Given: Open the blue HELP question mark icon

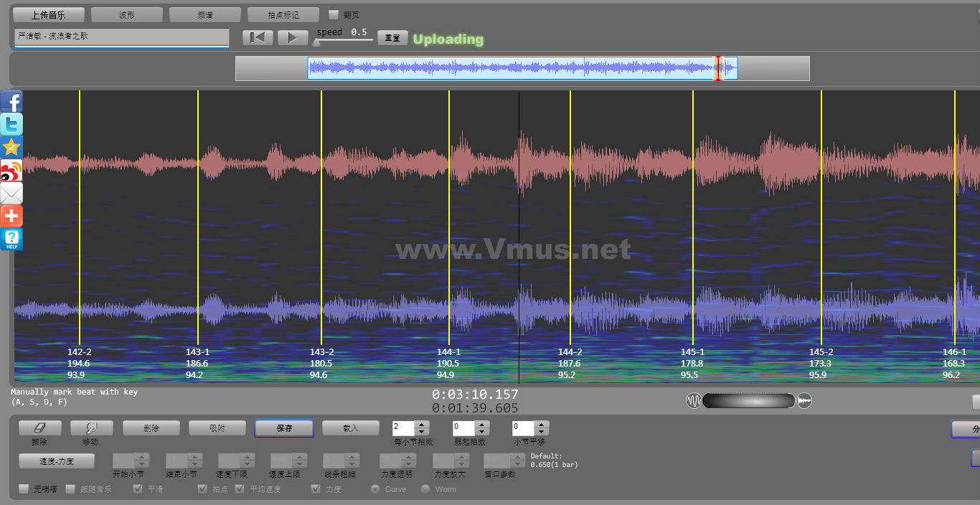Looking at the screenshot, I should [11, 240].
